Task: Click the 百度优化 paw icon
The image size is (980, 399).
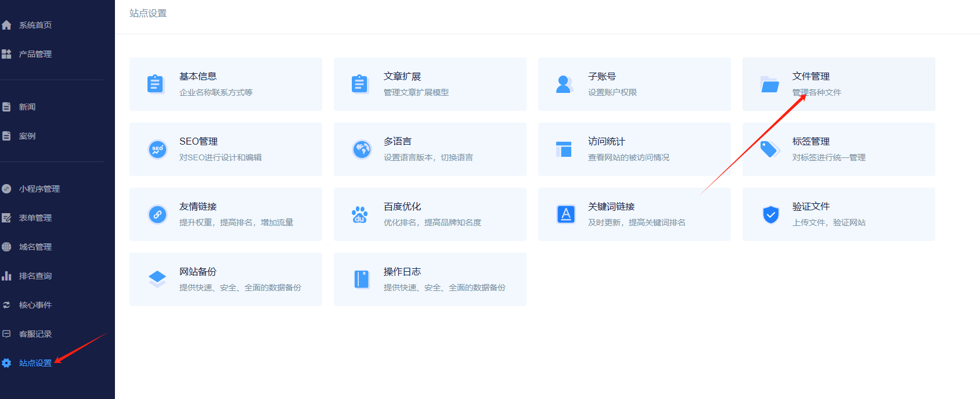Action: [360, 215]
